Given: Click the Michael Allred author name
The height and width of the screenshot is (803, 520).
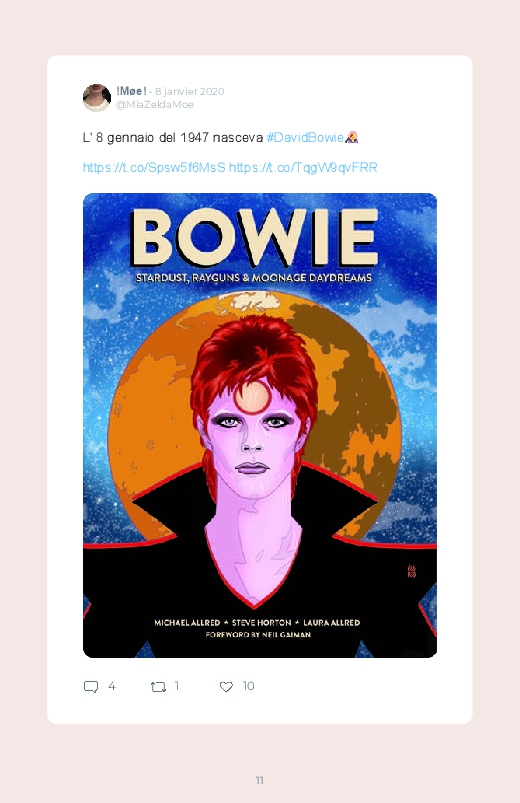Looking at the screenshot, I should click(x=187, y=623).
